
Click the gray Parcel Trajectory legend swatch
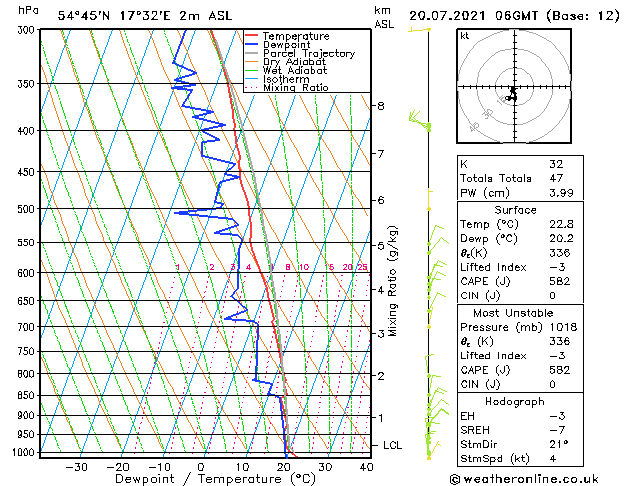251,53
